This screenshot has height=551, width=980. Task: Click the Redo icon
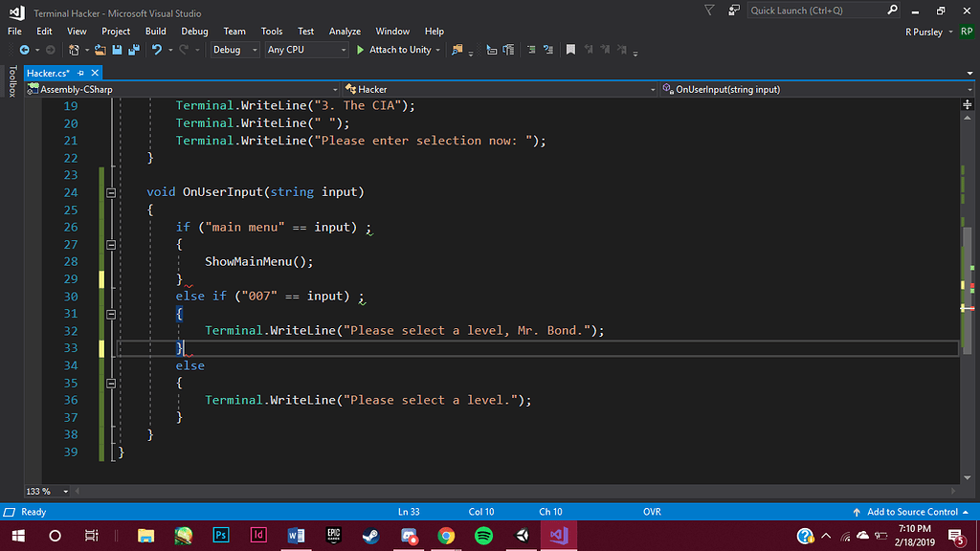183,50
